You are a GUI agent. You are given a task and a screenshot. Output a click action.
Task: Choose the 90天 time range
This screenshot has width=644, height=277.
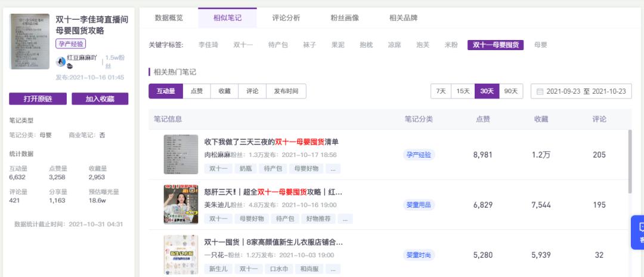pyautogui.click(x=511, y=91)
